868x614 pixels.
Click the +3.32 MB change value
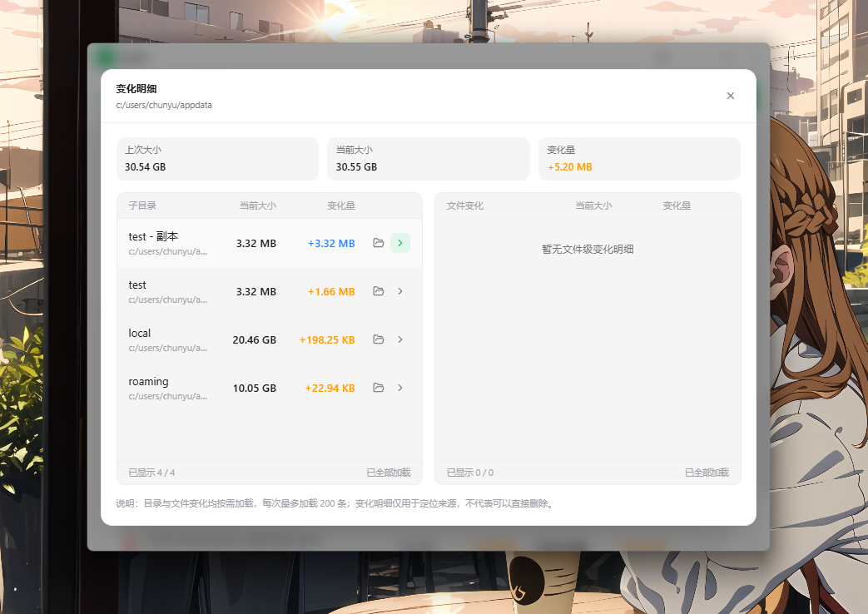(x=331, y=244)
